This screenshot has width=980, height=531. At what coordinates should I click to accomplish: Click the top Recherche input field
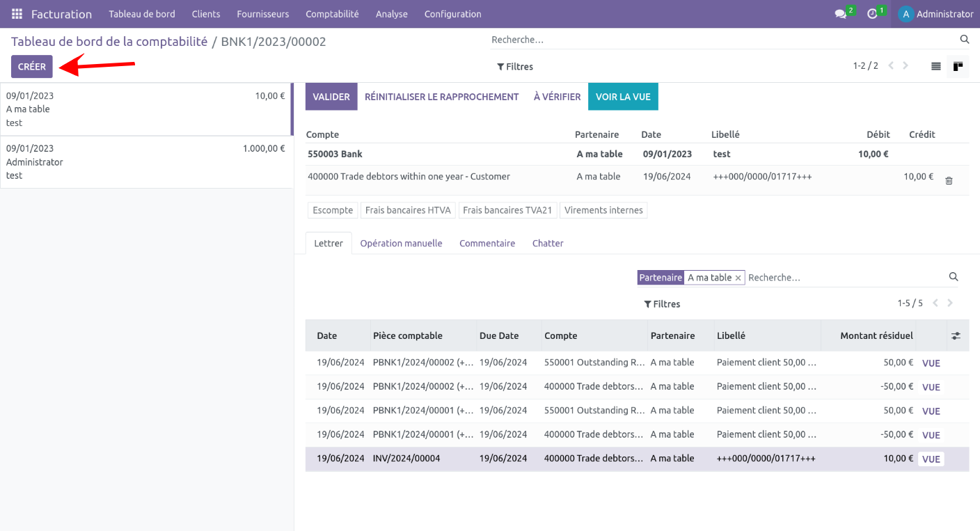click(x=724, y=40)
